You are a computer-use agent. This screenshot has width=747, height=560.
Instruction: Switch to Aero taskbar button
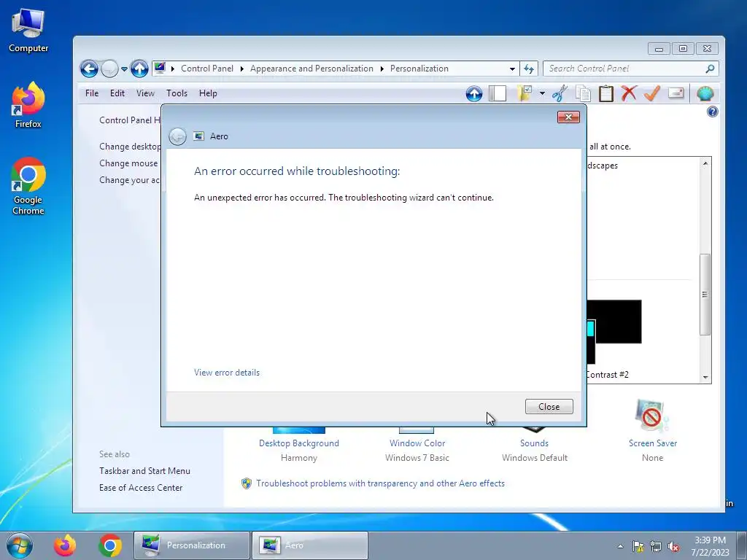(x=309, y=545)
